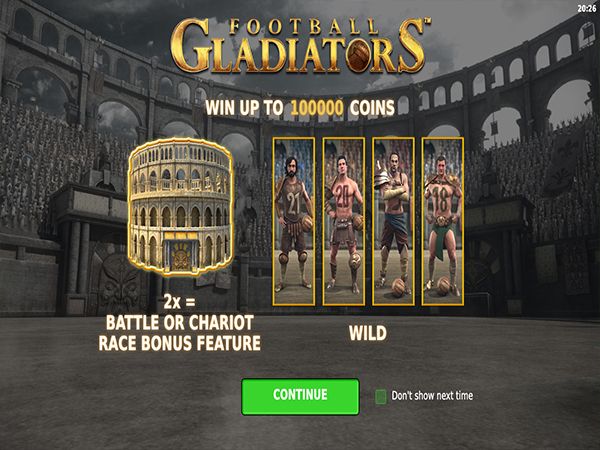The image size is (600, 450).
Task: Click the golden gate on the Colosseum symbol
Action: click(180, 254)
